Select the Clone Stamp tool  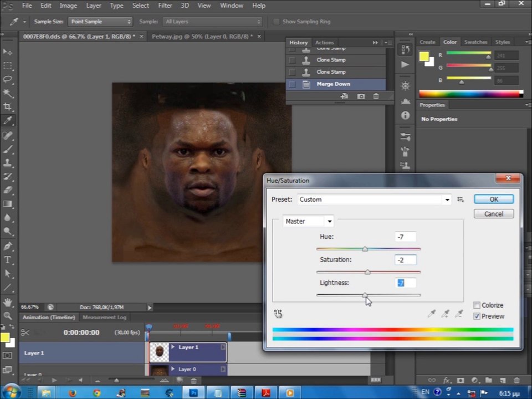click(7, 163)
